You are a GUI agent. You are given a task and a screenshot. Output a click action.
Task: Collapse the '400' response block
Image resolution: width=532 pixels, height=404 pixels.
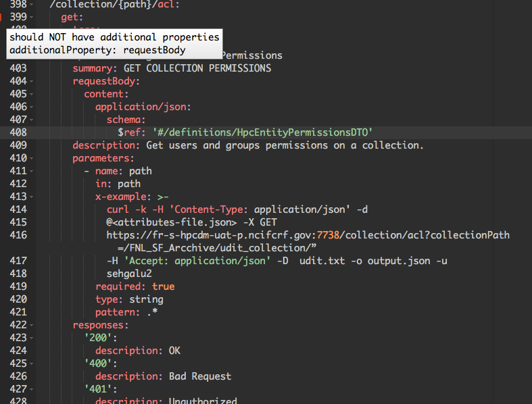click(32, 363)
